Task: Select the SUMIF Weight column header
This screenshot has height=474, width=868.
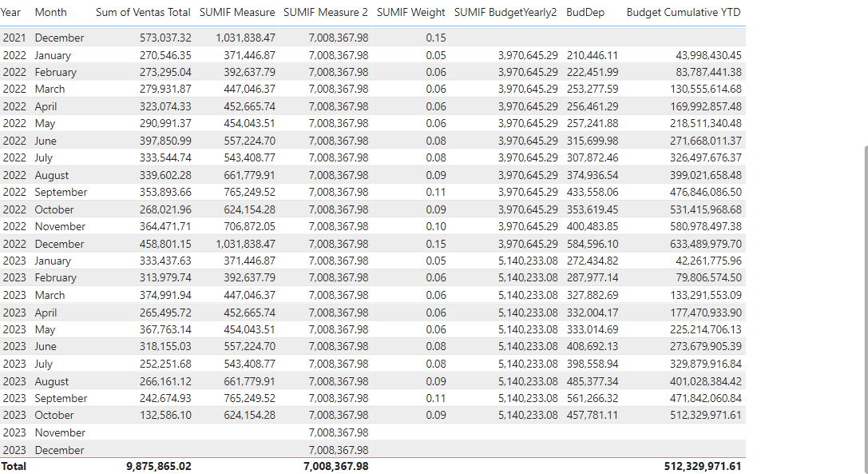Action: click(x=410, y=12)
